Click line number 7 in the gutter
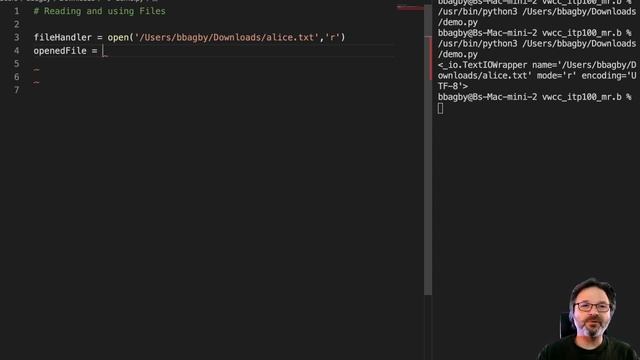Image resolution: width=640 pixels, height=360 pixels. point(16,90)
